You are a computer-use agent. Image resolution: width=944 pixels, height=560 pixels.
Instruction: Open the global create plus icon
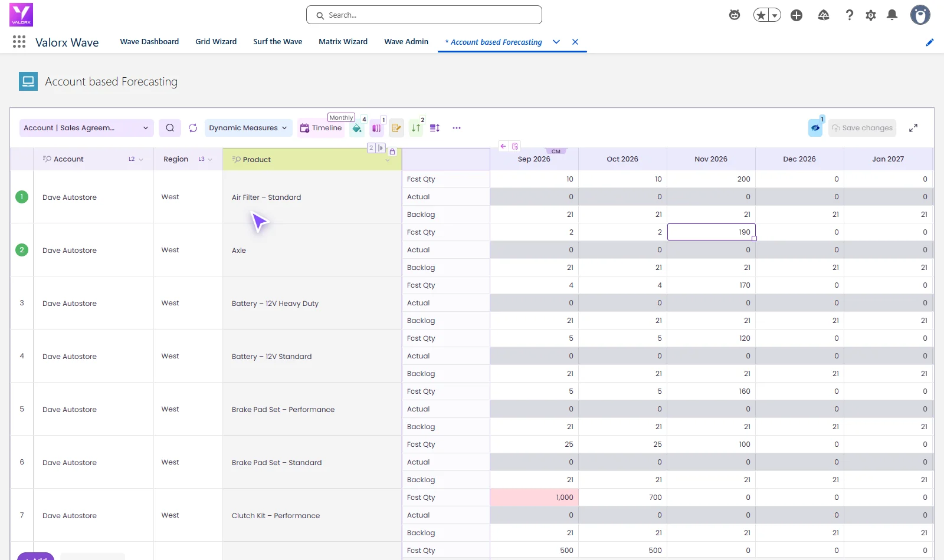[796, 15]
